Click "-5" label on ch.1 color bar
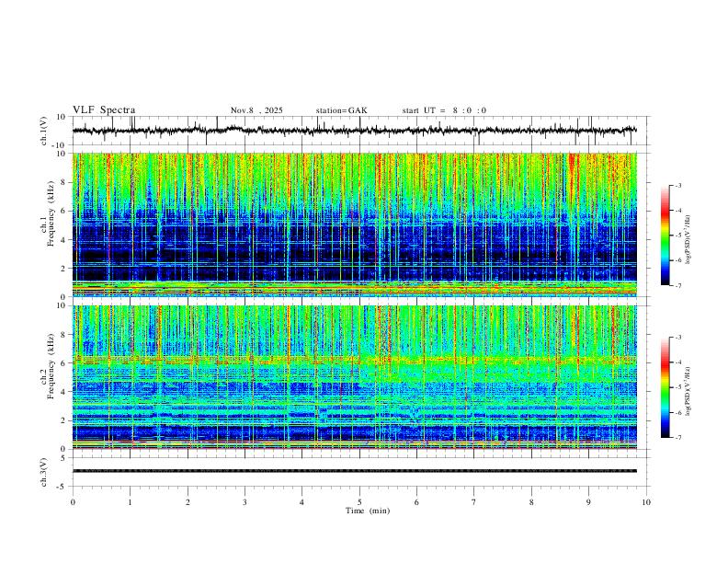This screenshot has height=563, width=728. (x=678, y=236)
